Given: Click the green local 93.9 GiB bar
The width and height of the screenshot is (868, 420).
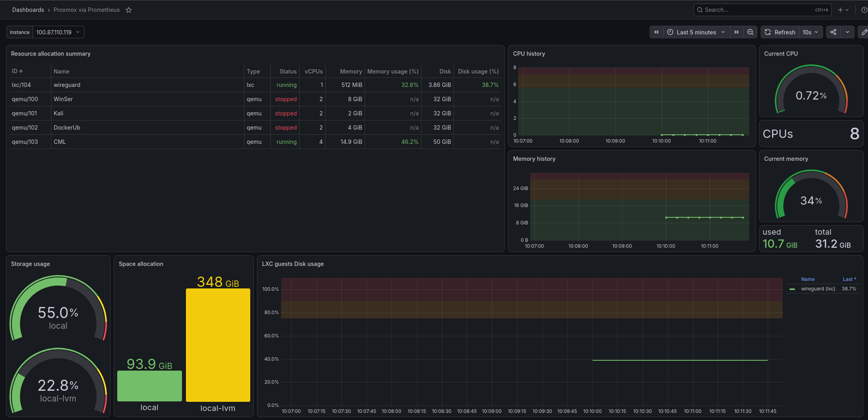Looking at the screenshot, I should pos(150,386).
